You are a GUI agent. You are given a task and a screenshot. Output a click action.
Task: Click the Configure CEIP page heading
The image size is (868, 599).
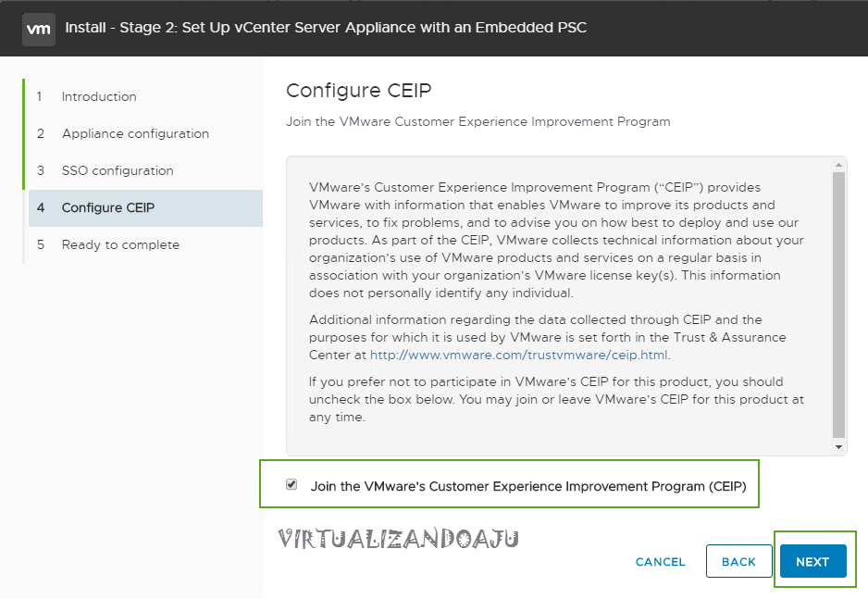(x=359, y=90)
